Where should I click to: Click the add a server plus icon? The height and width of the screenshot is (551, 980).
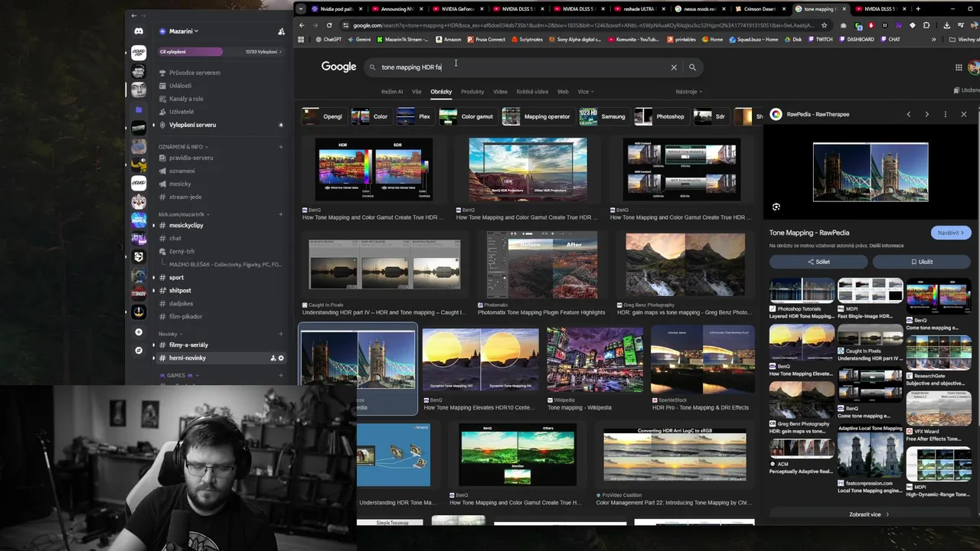coord(139,332)
